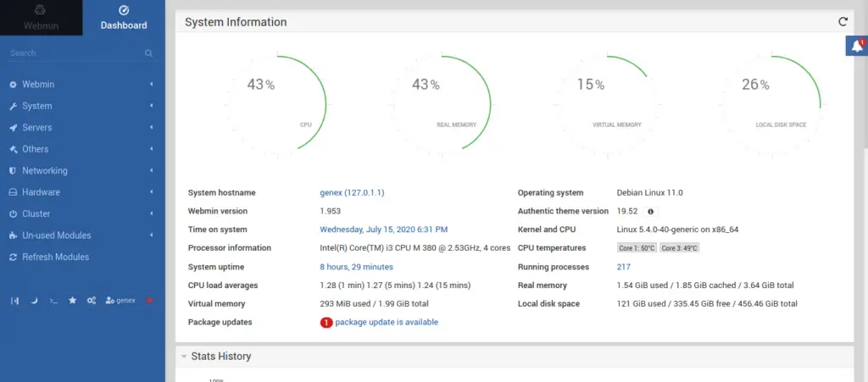Click the Core 3: 49°C temperature badge
868x382 pixels.
679,248
